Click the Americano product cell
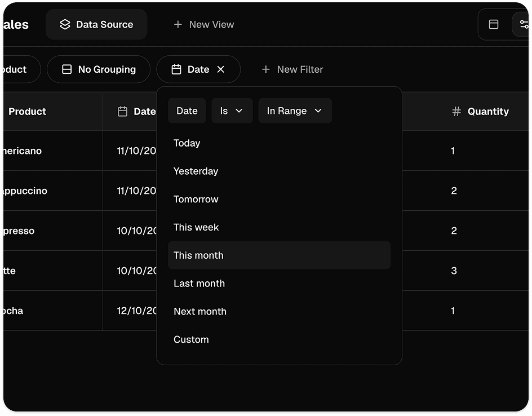Image resolution: width=532 pixels, height=416 pixels. pos(53,151)
